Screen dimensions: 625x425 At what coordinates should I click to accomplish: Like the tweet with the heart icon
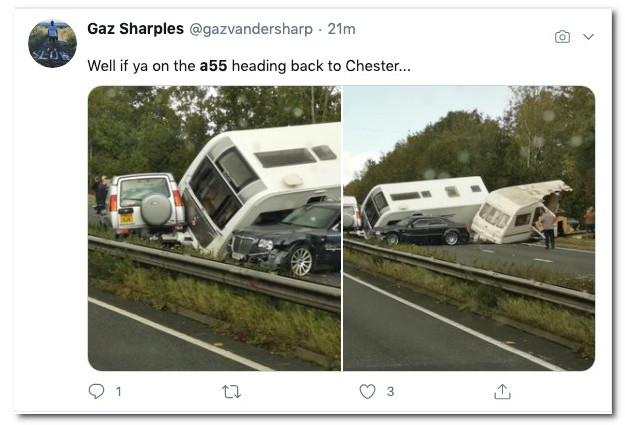pyautogui.click(x=367, y=391)
